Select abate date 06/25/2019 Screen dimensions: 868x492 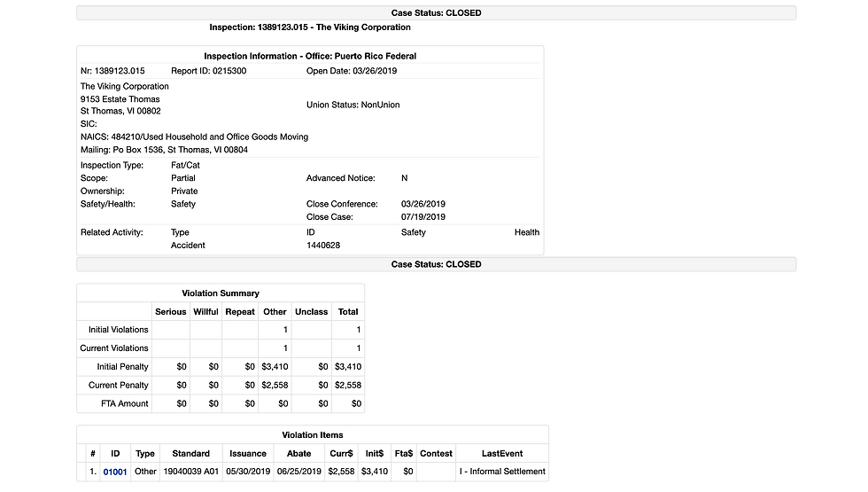click(299, 472)
